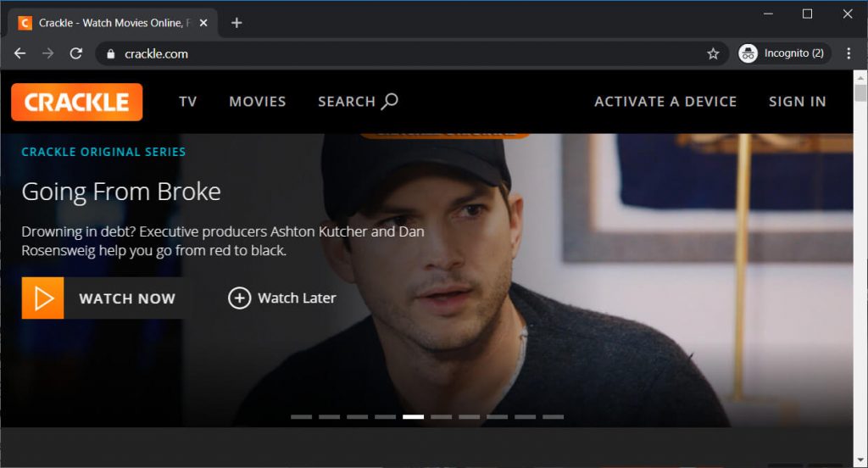Maximize the Chrome window
This screenshot has height=468, width=868.
(x=808, y=14)
